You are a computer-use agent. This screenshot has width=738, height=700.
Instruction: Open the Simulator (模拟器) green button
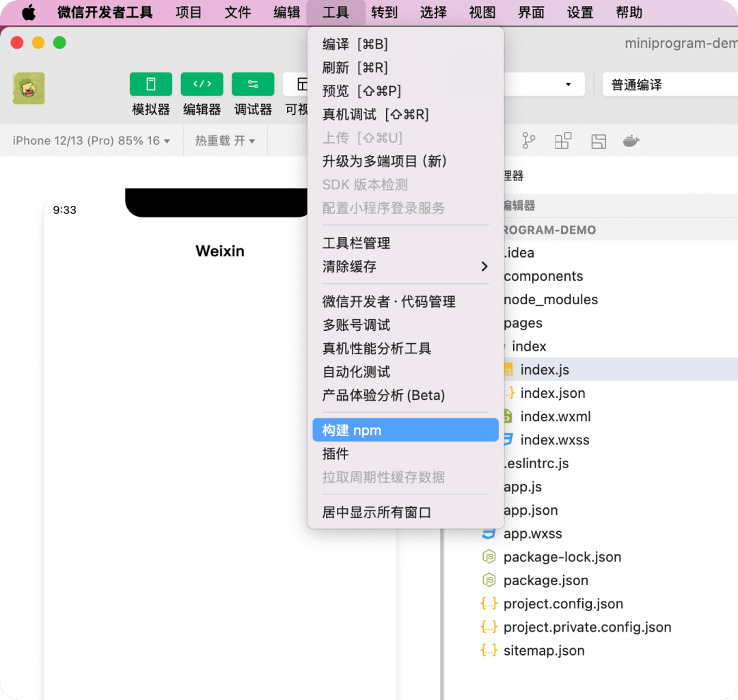150,84
